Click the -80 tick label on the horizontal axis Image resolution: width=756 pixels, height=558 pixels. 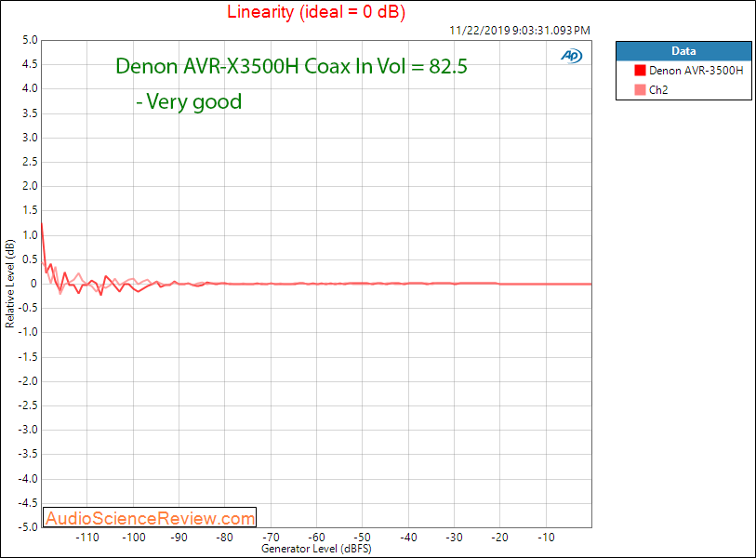[x=225, y=538]
